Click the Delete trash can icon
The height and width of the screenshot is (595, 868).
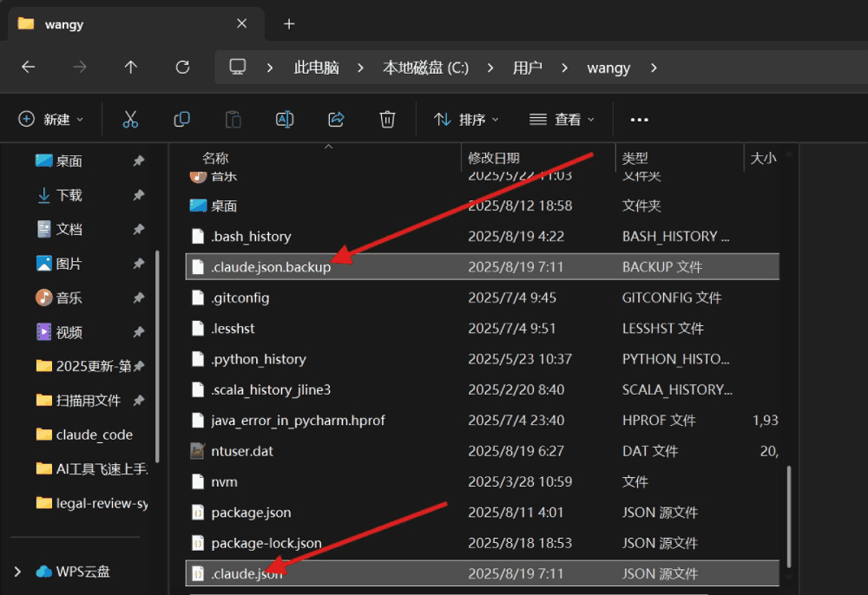pos(388,120)
